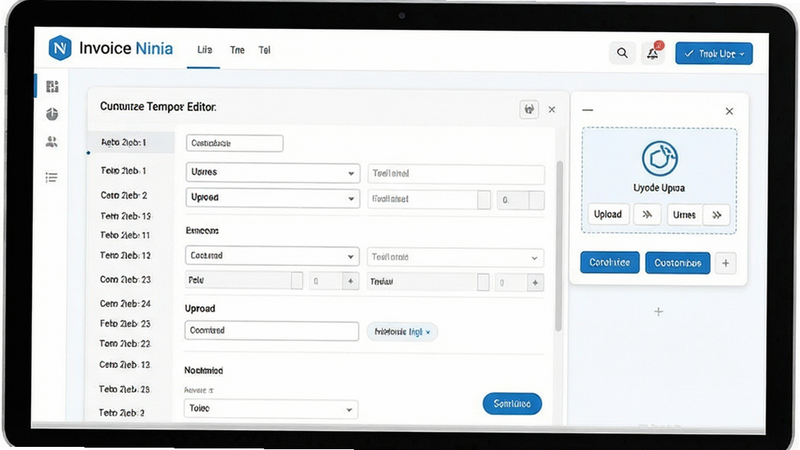The image size is (800, 450).
Task: Select Teto 2leb: 11 in list
Action: [125, 235]
